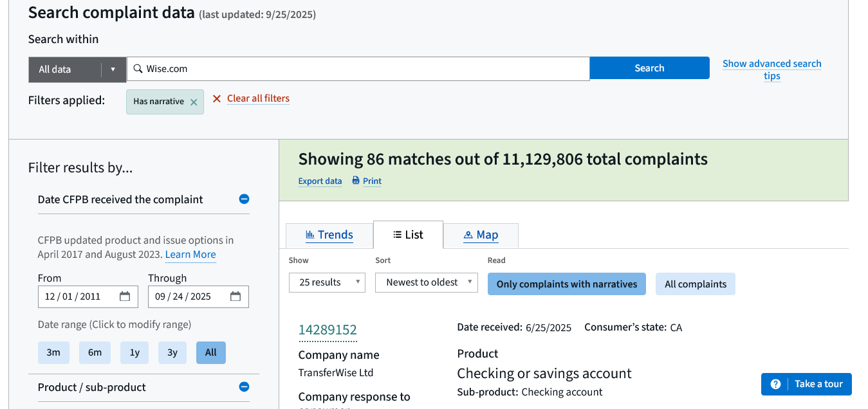Viewport: 868px width, 409px height.
Task: Open the Through date calendar picker
Action: [235, 296]
